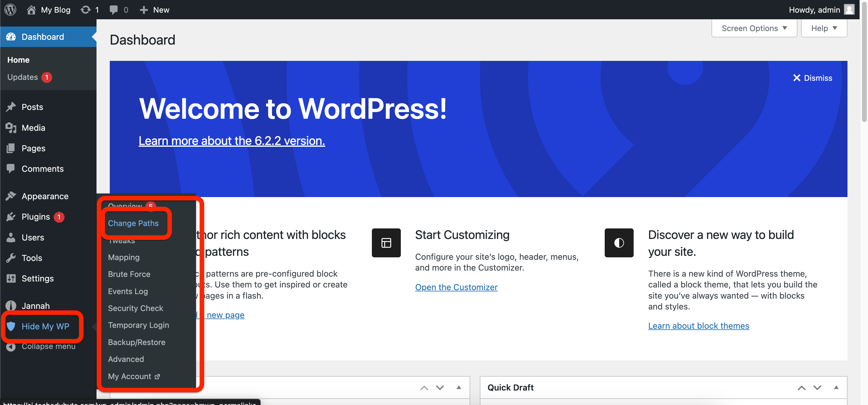This screenshot has width=868, height=405.
Task: Open the Customizer link
Action: click(x=456, y=287)
